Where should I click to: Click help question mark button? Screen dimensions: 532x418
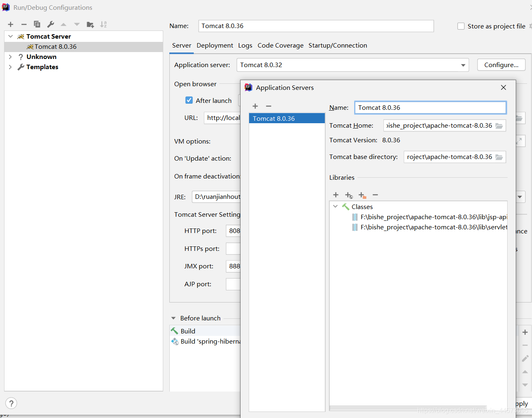tap(11, 403)
